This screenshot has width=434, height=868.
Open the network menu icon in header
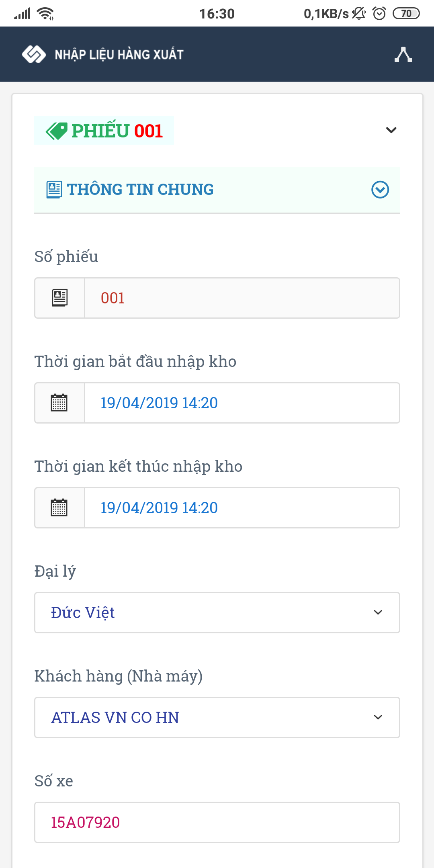pos(403,55)
